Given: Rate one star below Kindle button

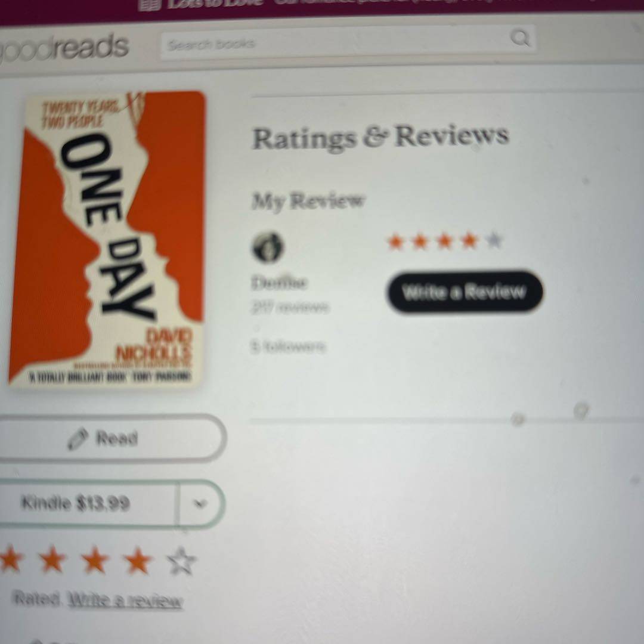Looking at the screenshot, I should [x=10, y=559].
